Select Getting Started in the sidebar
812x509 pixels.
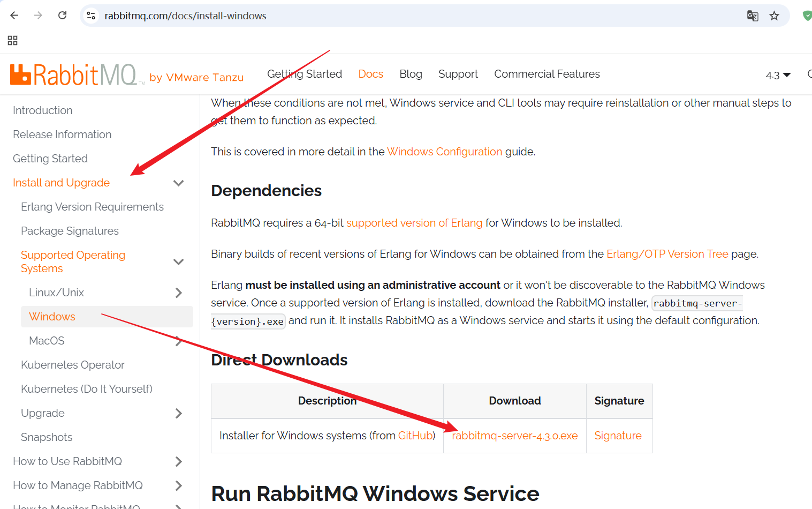pyautogui.click(x=50, y=159)
